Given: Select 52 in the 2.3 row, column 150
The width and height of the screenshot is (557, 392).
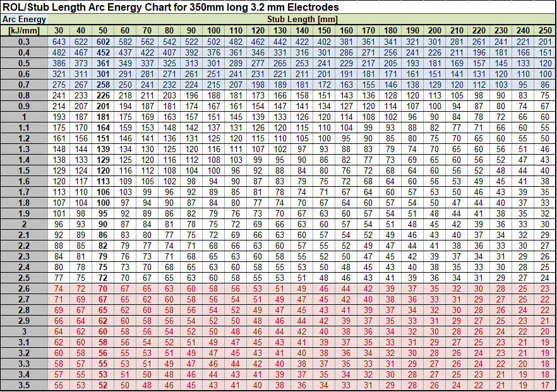Looking at the screenshot, I should pyautogui.click(x=324, y=256).
